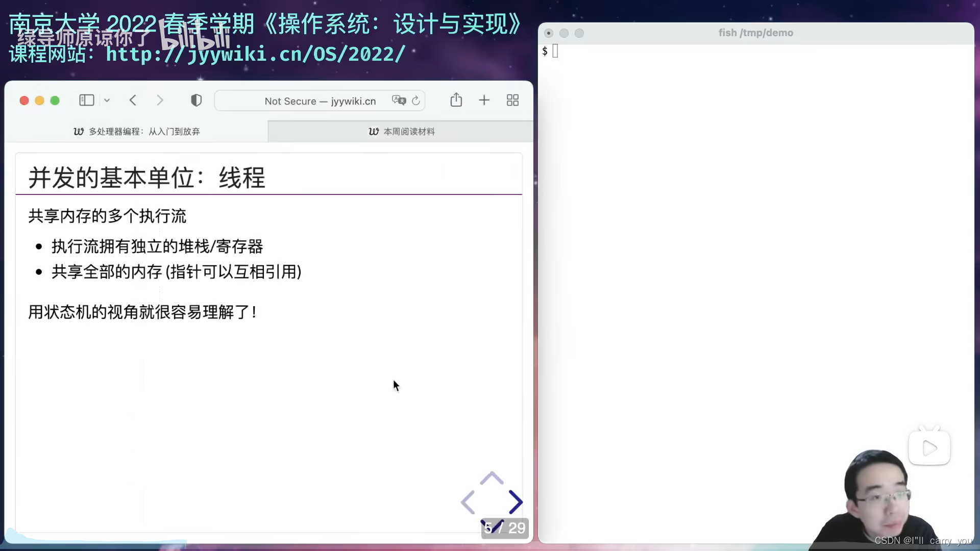
Task: Show the tab overview grid icon
Action: click(x=512, y=100)
